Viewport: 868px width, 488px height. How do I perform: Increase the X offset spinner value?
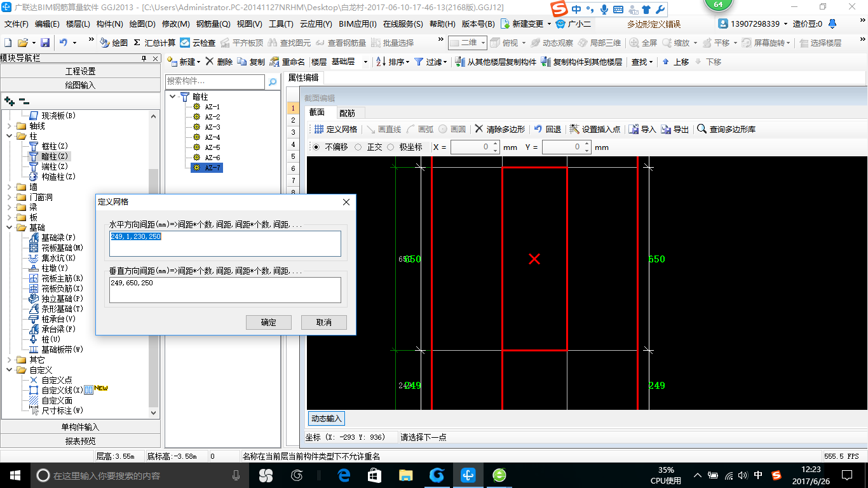point(496,144)
